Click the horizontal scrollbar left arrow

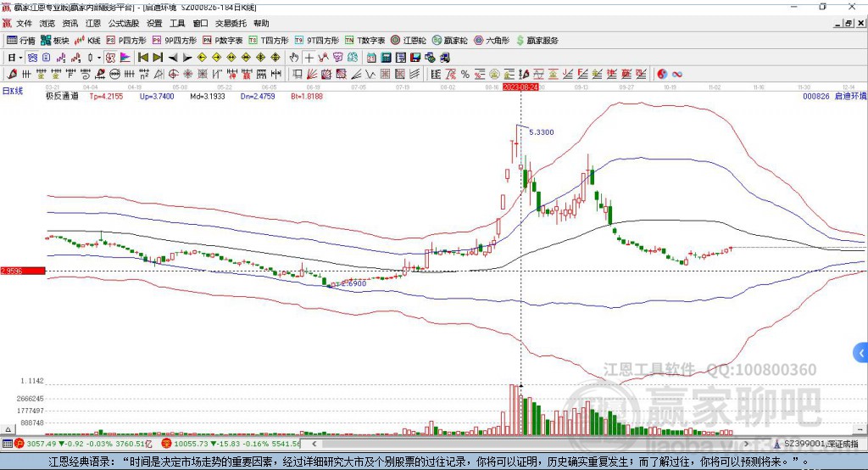click(314, 444)
